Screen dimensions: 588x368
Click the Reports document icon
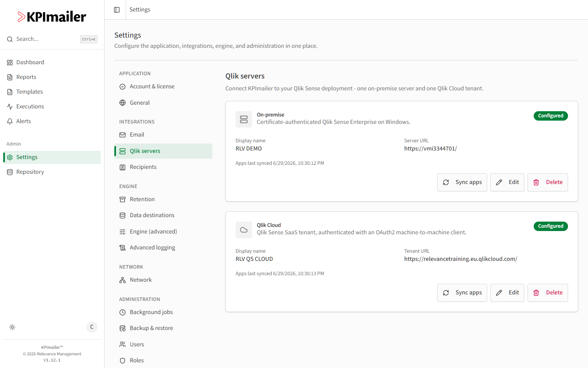coord(10,77)
